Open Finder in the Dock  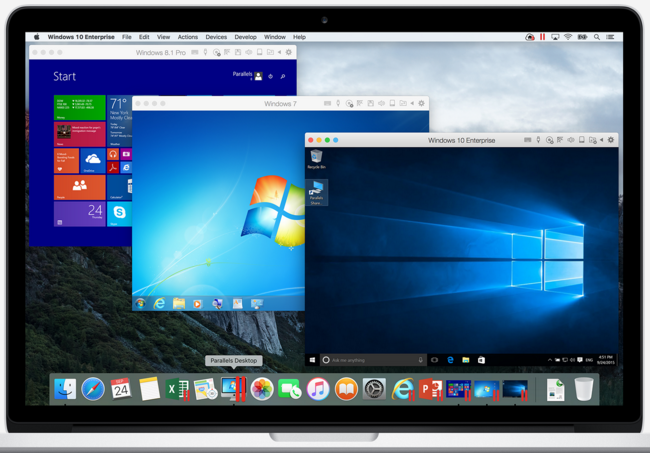pos(65,389)
